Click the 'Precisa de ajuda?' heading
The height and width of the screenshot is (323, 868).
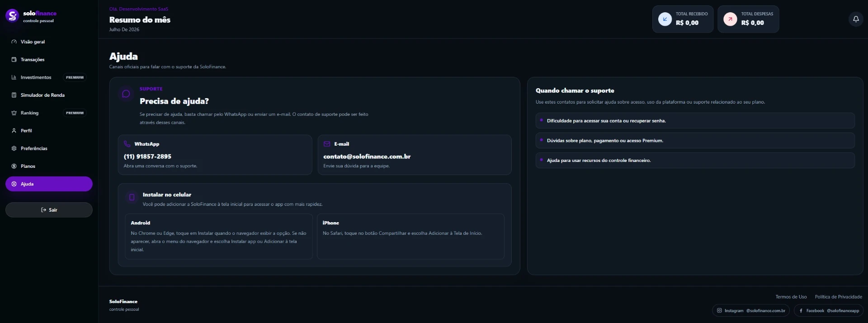pos(174,101)
